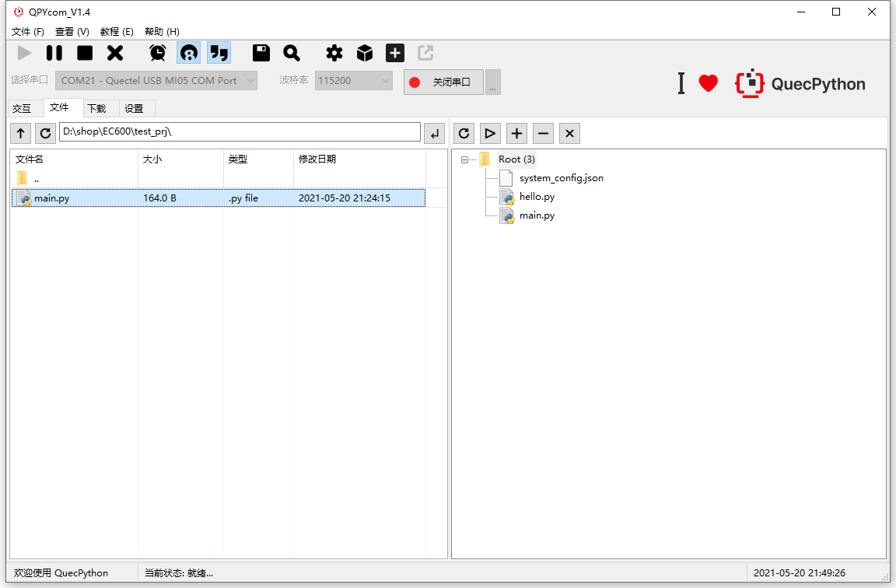Toggle the highlighted headset toolbar icon

pyautogui.click(x=188, y=53)
